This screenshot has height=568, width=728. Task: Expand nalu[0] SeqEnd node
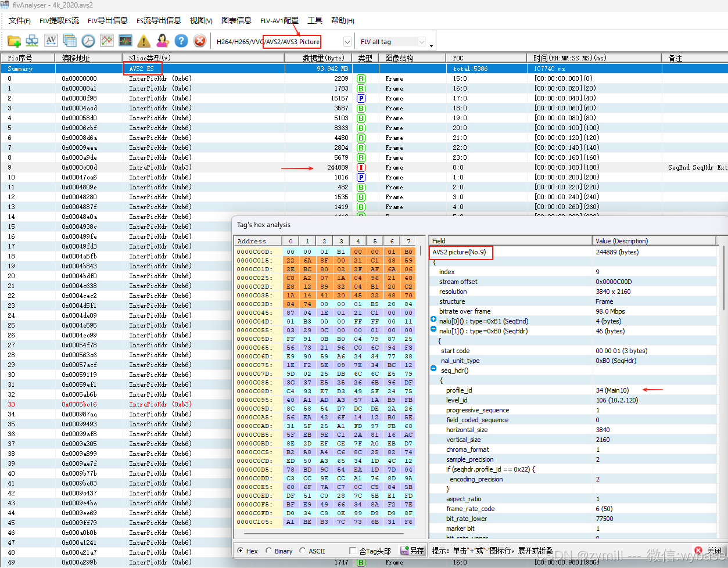[433, 319]
